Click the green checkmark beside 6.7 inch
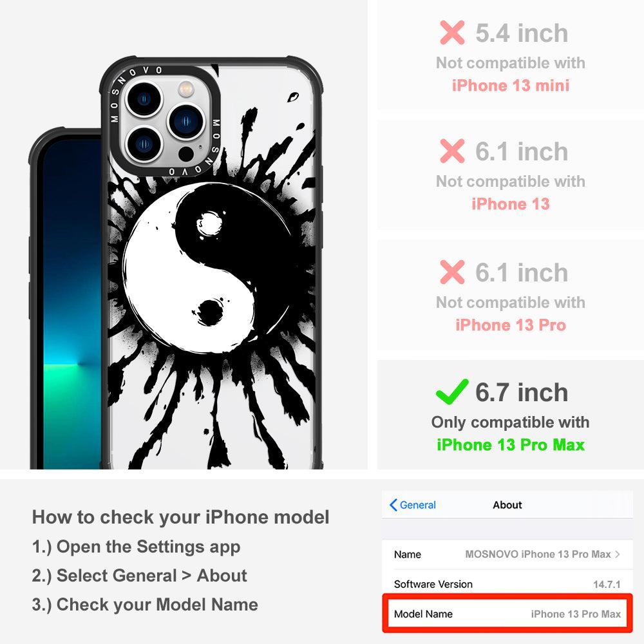 coord(452,392)
